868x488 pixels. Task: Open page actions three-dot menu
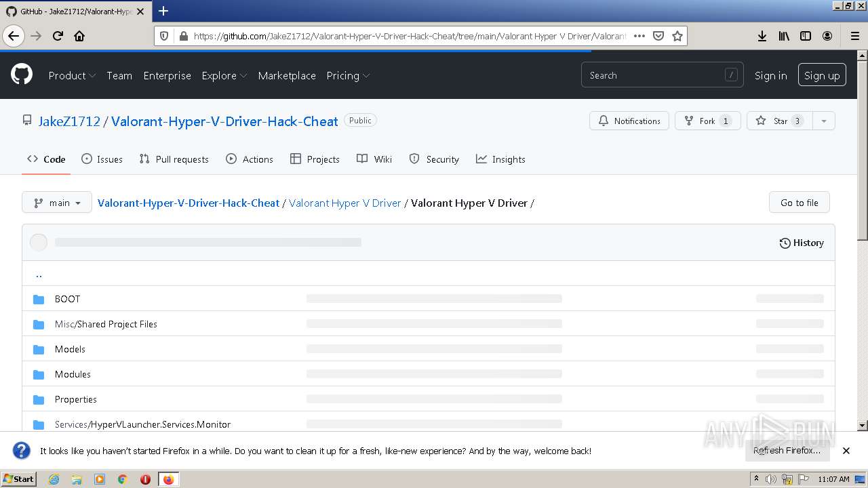click(x=639, y=36)
